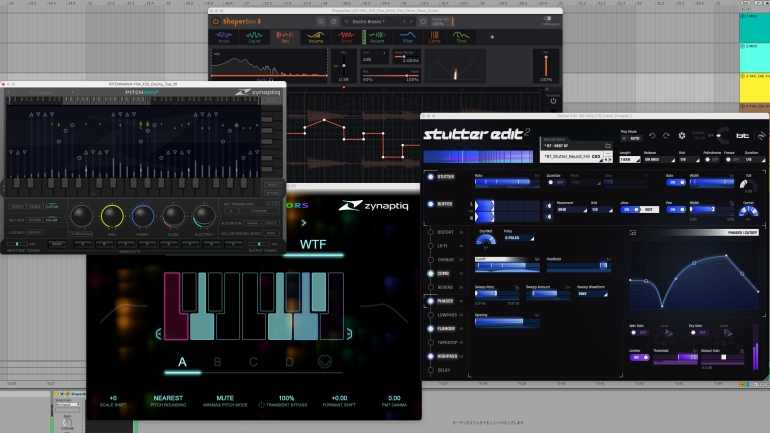
Task: Select the Comb effect module
Action: (x=431, y=273)
